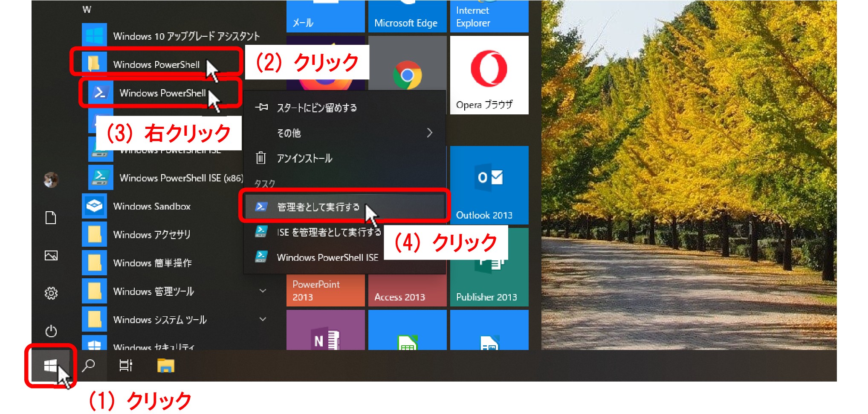Open Pictures icon in Start sidebar
Image resolution: width=868 pixels, height=414 pixels.
tap(51, 256)
